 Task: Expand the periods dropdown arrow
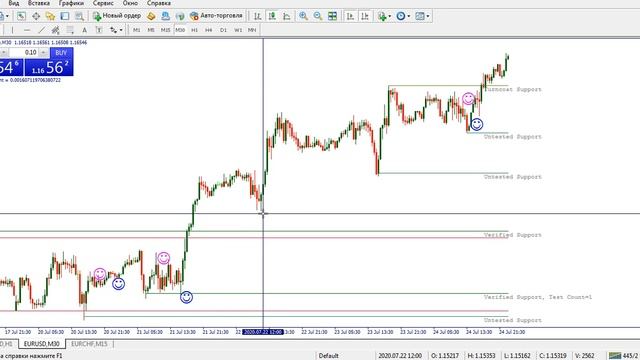pyautogui.click(x=409, y=16)
